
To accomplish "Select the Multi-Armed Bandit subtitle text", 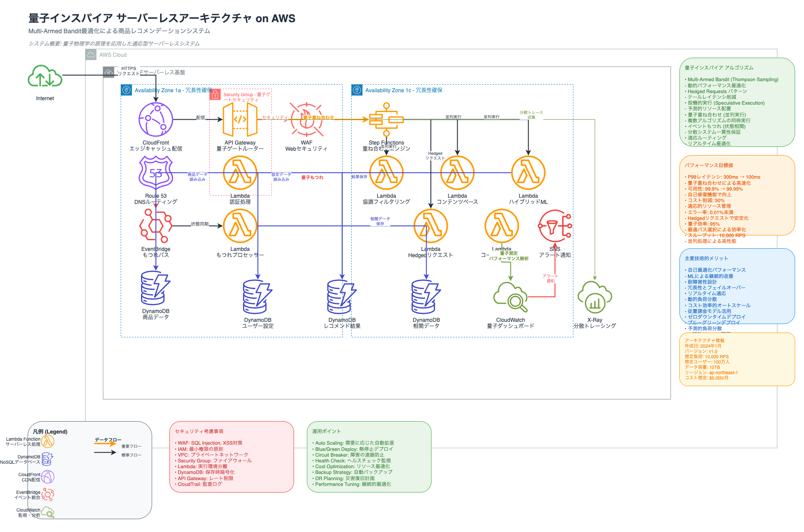I will [x=119, y=31].
